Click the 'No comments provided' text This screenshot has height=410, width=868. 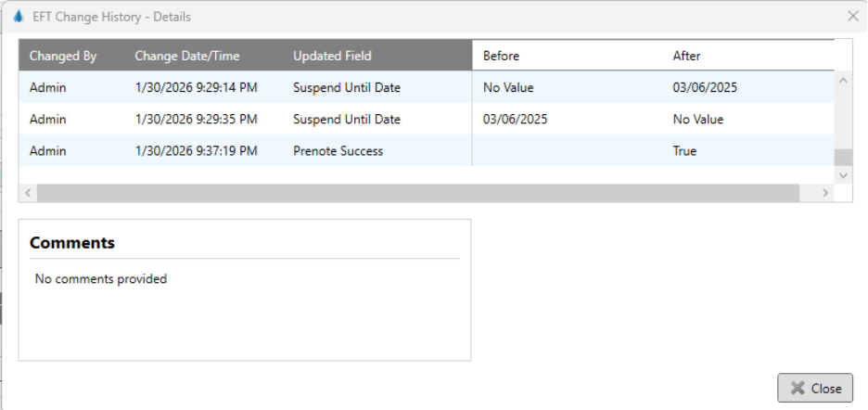pos(101,278)
